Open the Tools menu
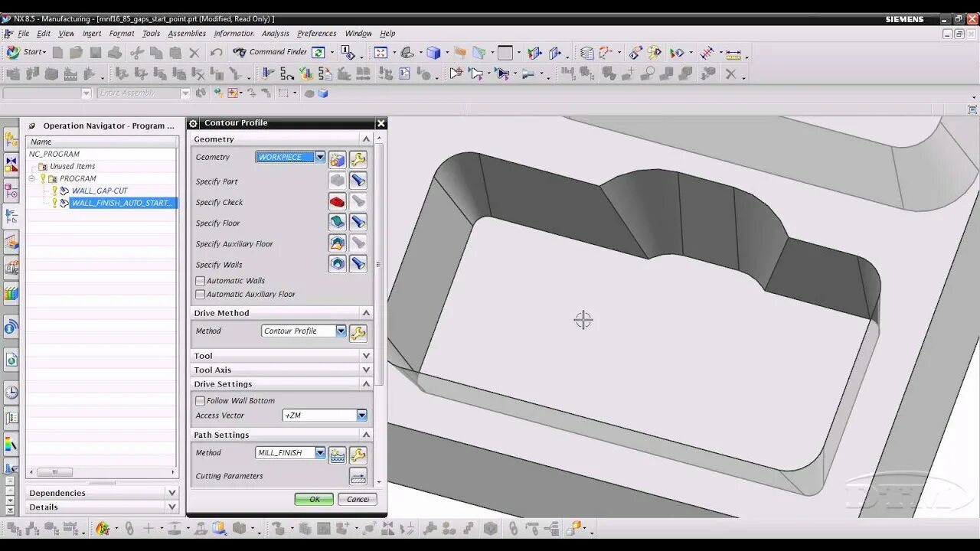 [152, 34]
